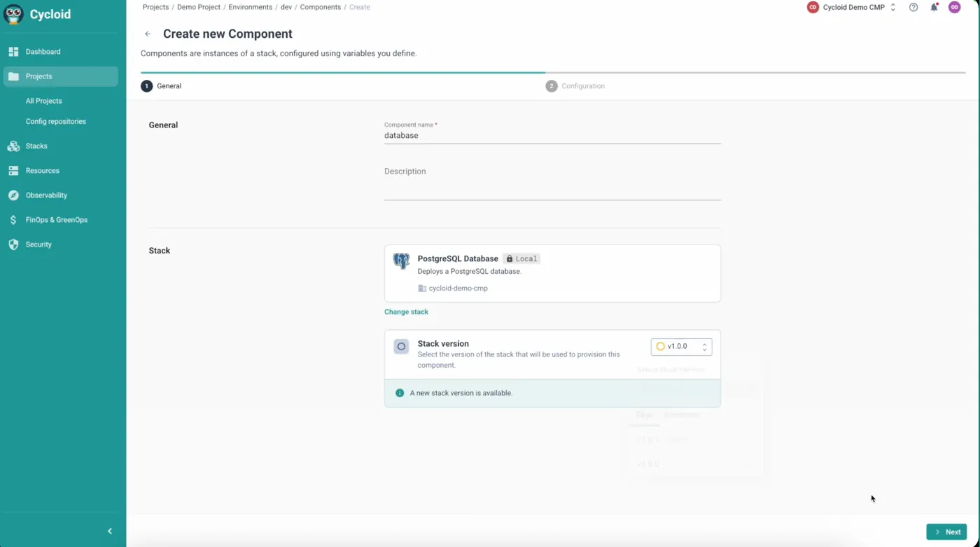Select step 2 Configuration tab
980x547 pixels.
[575, 86]
